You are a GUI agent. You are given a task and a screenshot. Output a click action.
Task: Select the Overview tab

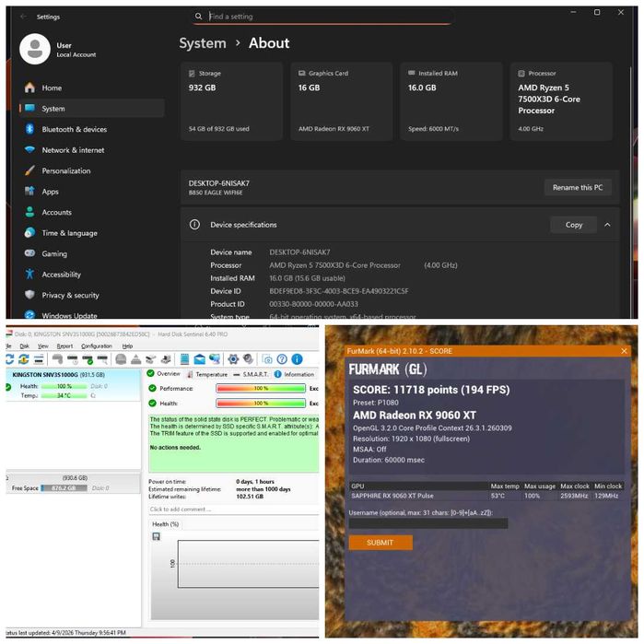[x=164, y=374]
